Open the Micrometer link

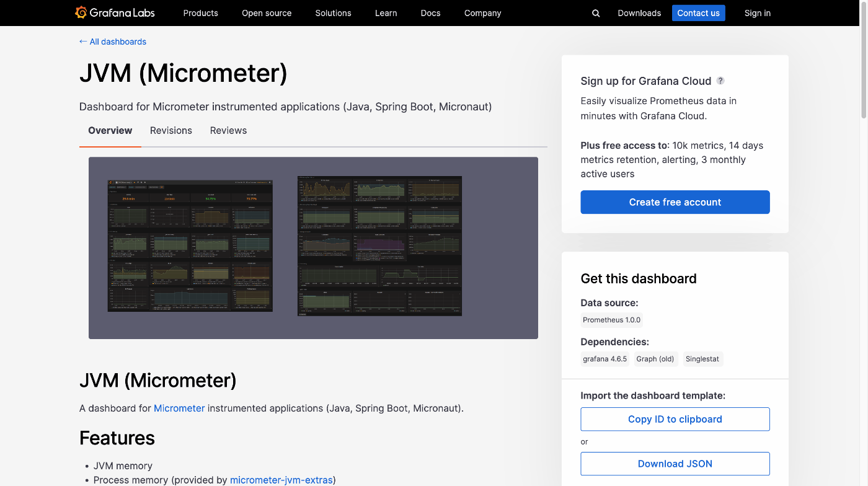[x=179, y=409]
